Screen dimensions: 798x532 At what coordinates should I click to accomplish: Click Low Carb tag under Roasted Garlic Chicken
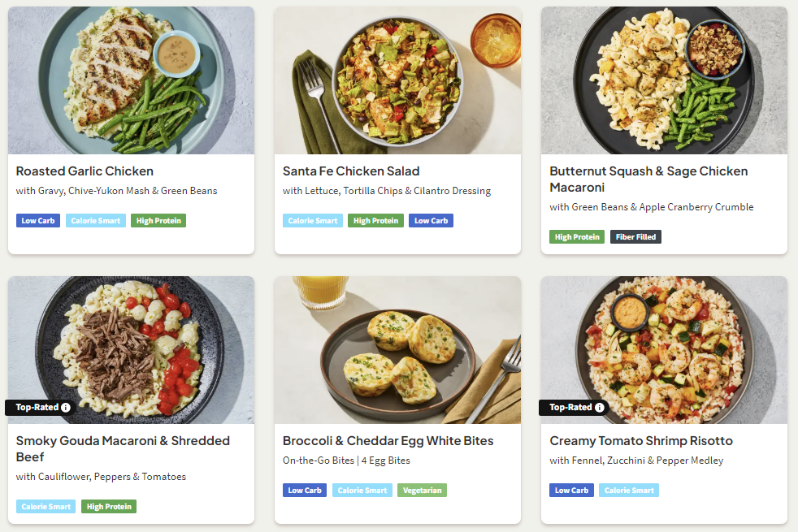[x=38, y=221]
